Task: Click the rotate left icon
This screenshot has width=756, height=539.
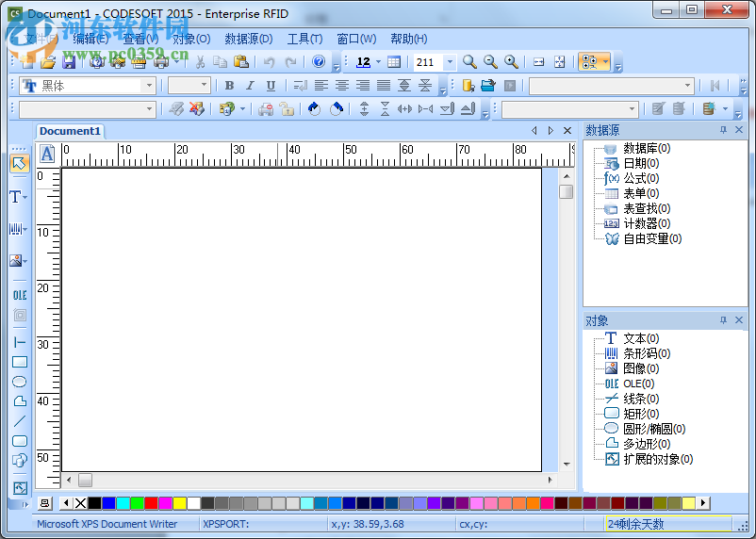Action: (314, 109)
